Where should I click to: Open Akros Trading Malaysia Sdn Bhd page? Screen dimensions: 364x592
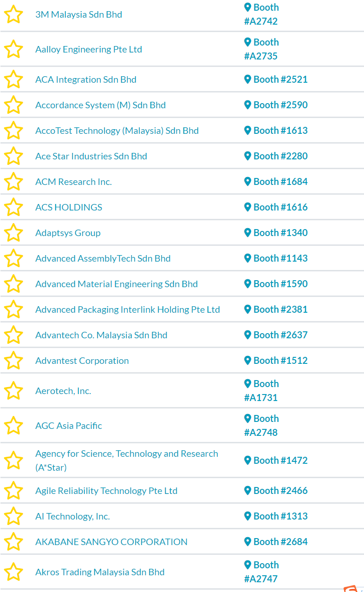pyautogui.click(x=100, y=572)
